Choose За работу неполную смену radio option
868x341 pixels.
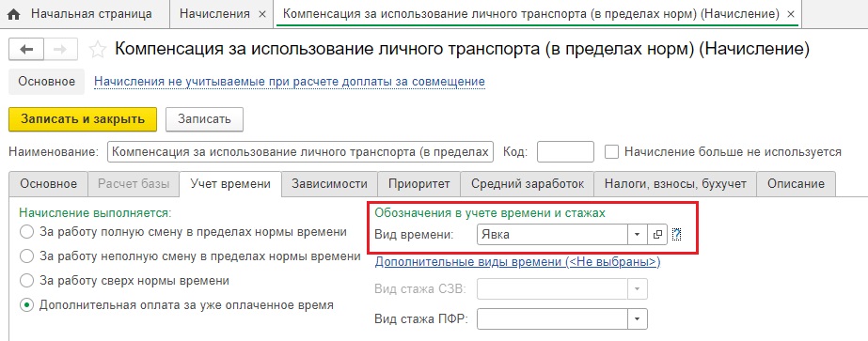(x=26, y=256)
